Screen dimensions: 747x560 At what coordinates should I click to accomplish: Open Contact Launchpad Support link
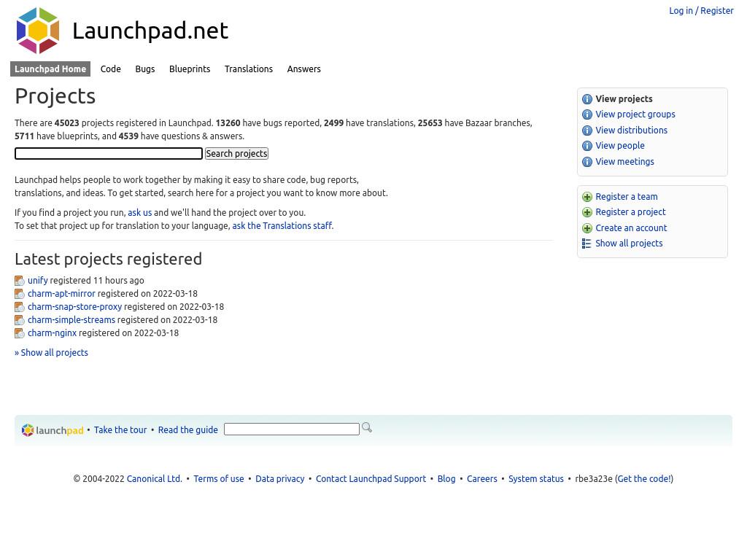point(371,479)
